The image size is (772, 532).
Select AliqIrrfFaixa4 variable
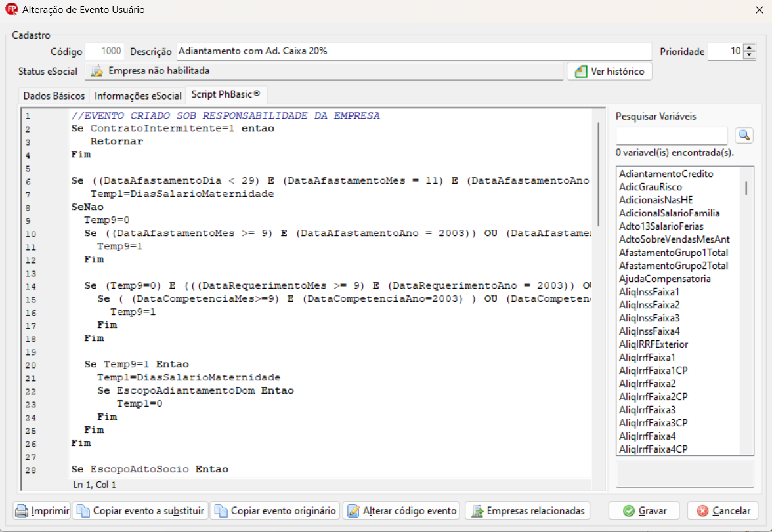(647, 436)
